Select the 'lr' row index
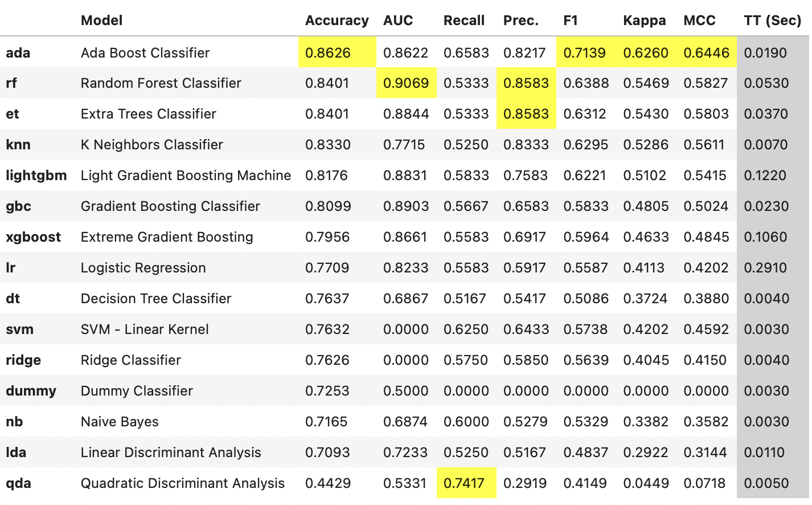The image size is (812, 505). (x=10, y=268)
